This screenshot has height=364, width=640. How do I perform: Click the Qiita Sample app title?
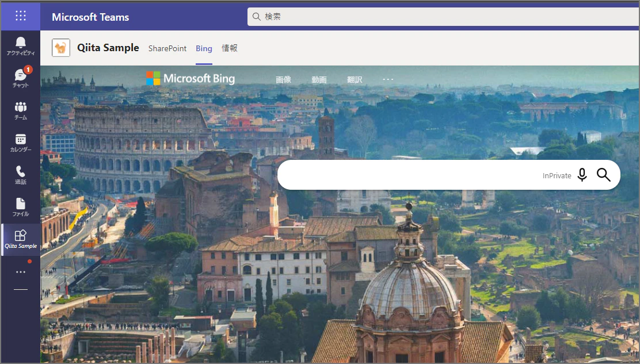[x=108, y=48]
